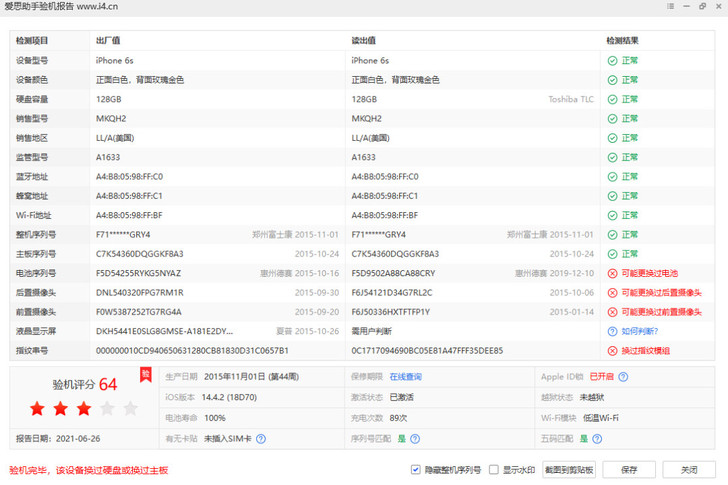Click the 可能更换过前置摄像头 result text

[662, 312]
